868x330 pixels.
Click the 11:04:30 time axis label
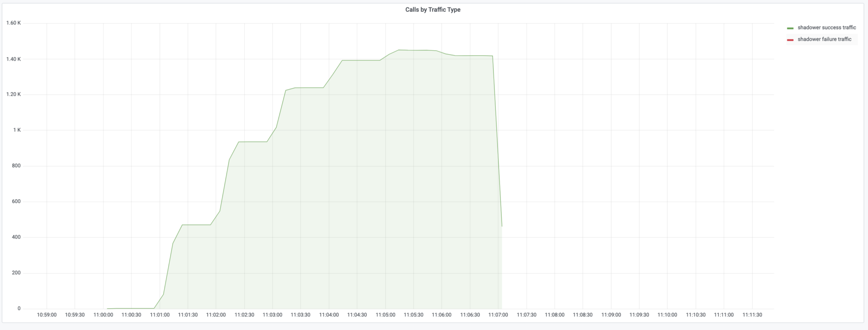coord(357,315)
